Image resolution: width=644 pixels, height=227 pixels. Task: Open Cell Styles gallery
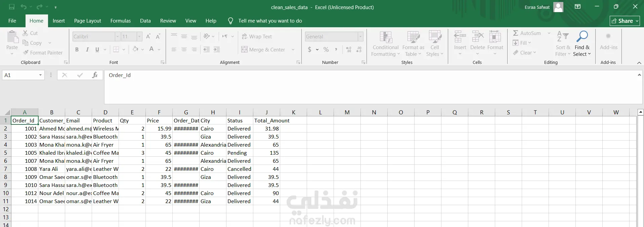tap(435, 44)
